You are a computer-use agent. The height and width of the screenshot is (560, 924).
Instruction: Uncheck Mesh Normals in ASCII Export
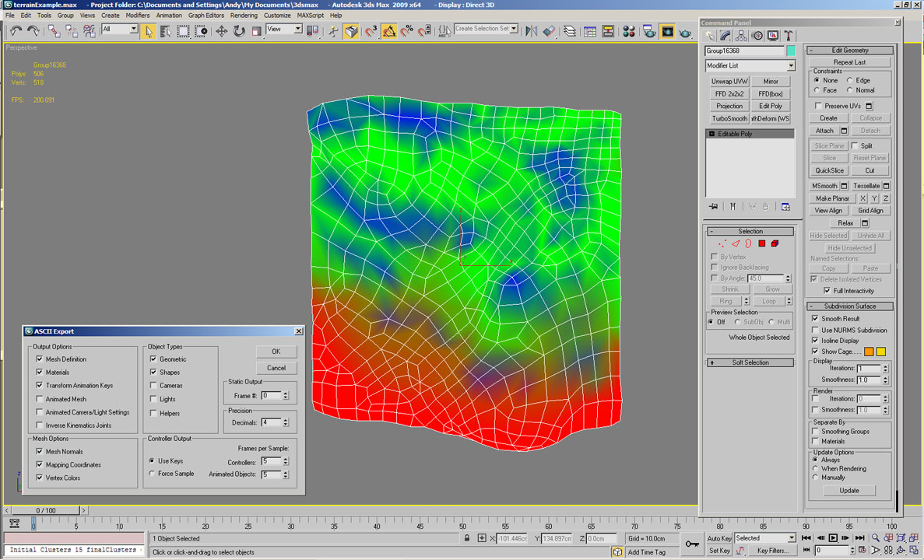coord(40,452)
